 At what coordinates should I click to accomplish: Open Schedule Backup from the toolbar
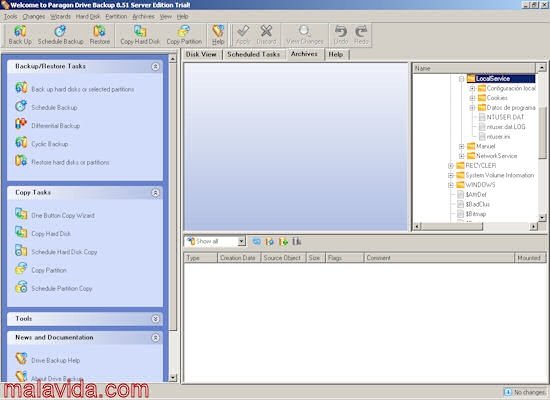click(60, 35)
